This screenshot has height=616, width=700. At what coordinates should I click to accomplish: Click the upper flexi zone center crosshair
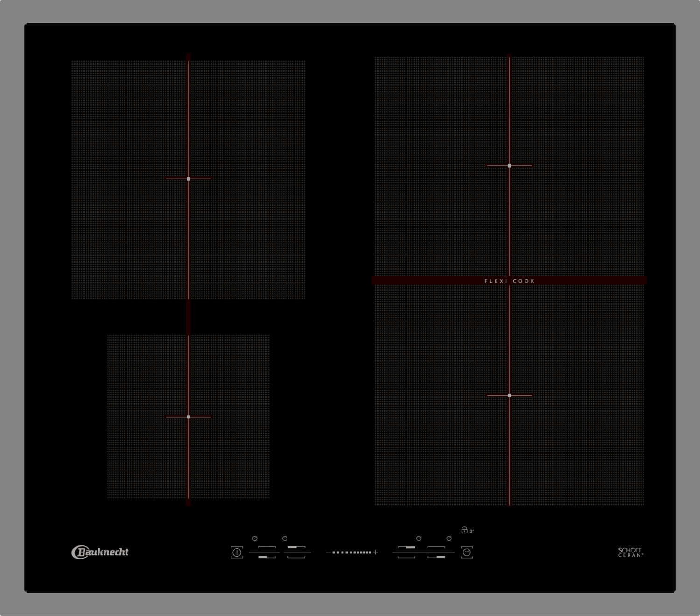point(510,166)
